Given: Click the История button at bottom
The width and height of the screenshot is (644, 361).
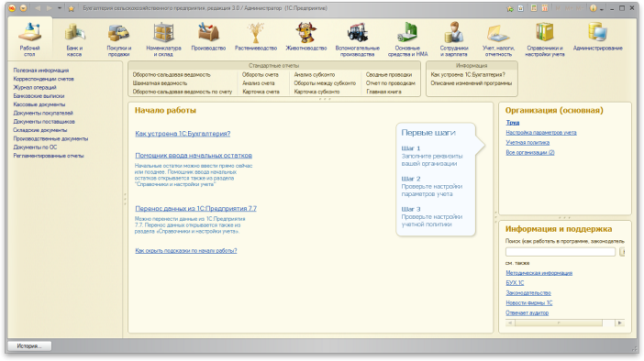Looking at the screenshot, I should coord(29,346).
